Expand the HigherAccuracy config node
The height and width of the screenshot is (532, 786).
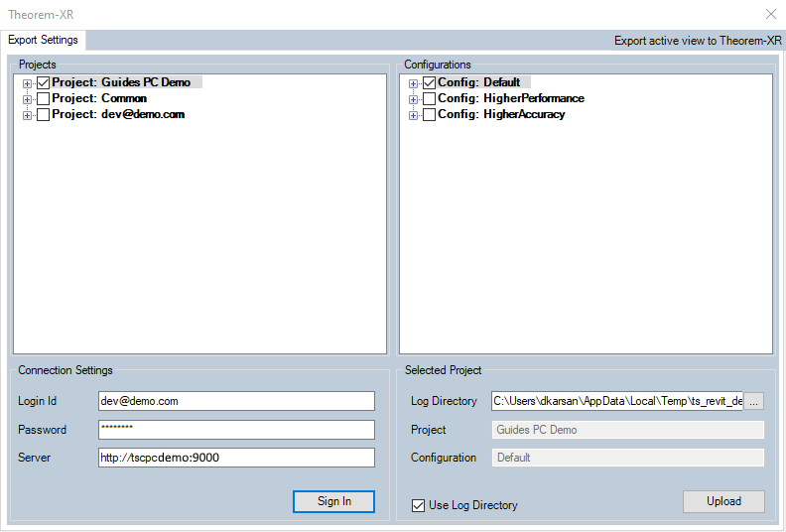pyautogui.click(x=414, y=115)
